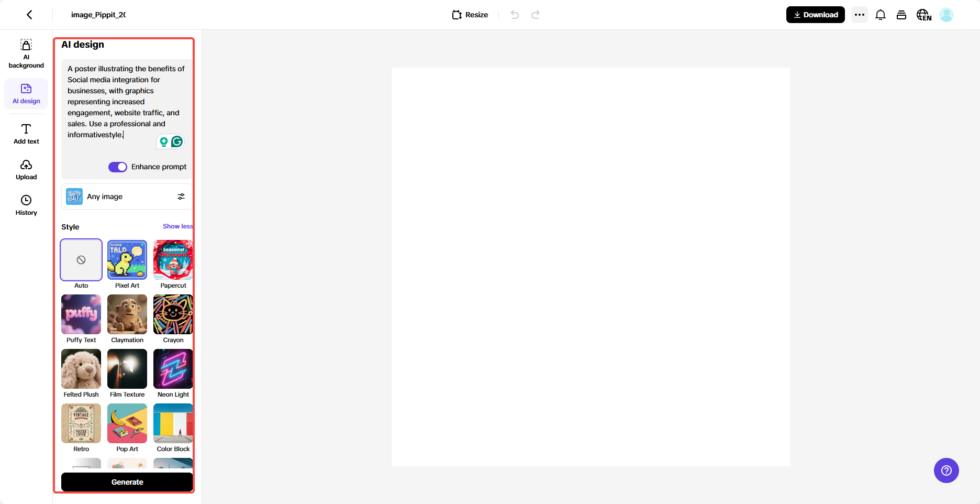The height and width of the screenshot is (504, 980).
Task: Select the AI design tool
Action: coord(26,93)
